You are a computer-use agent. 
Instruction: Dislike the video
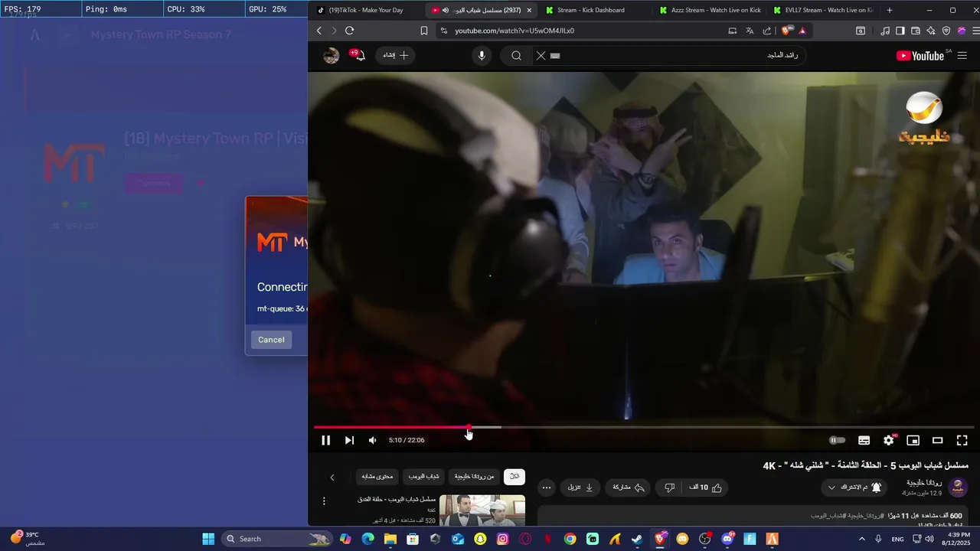(669, 487)
